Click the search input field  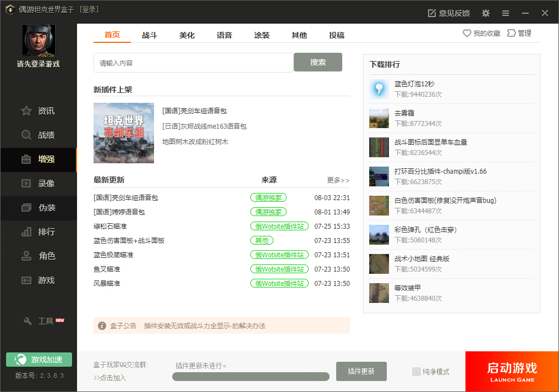click(193, 62)
